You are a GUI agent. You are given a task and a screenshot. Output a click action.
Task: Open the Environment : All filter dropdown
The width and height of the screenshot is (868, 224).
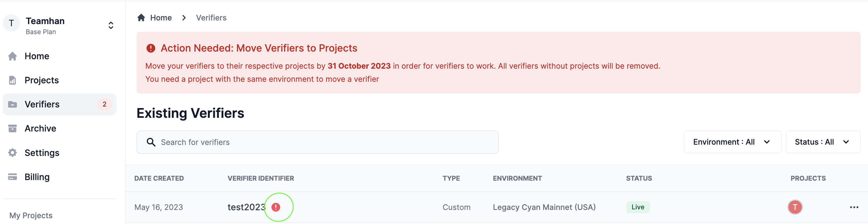click(732, 142)
